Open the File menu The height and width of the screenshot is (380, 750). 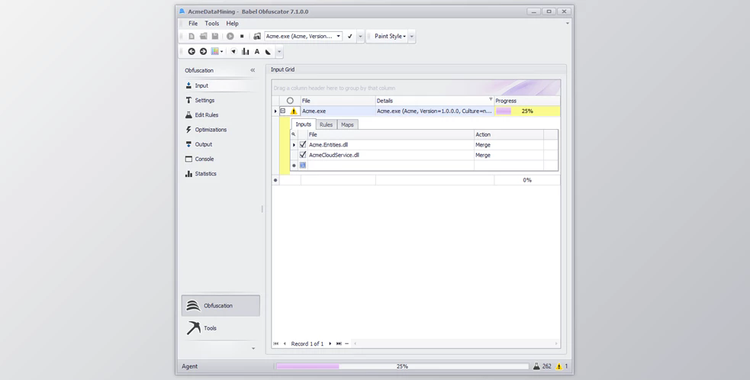(193, 23)
